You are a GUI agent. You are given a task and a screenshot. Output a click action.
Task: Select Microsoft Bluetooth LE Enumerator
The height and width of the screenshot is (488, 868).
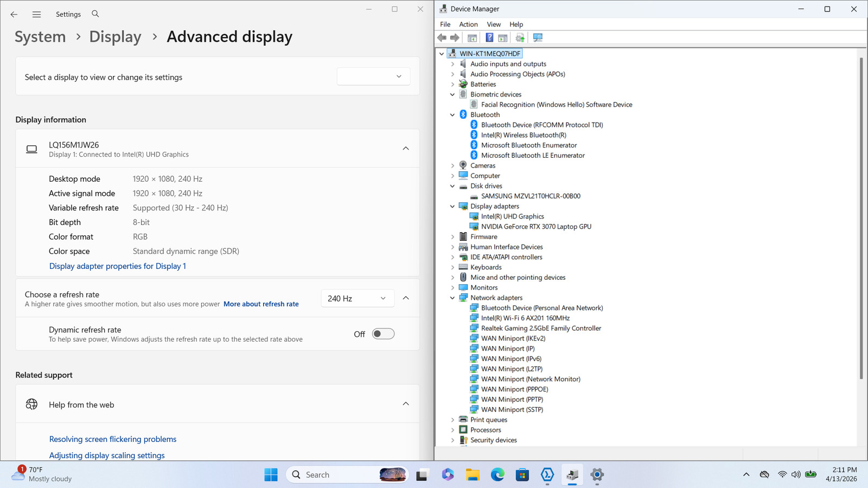click(x=533, y=156)
